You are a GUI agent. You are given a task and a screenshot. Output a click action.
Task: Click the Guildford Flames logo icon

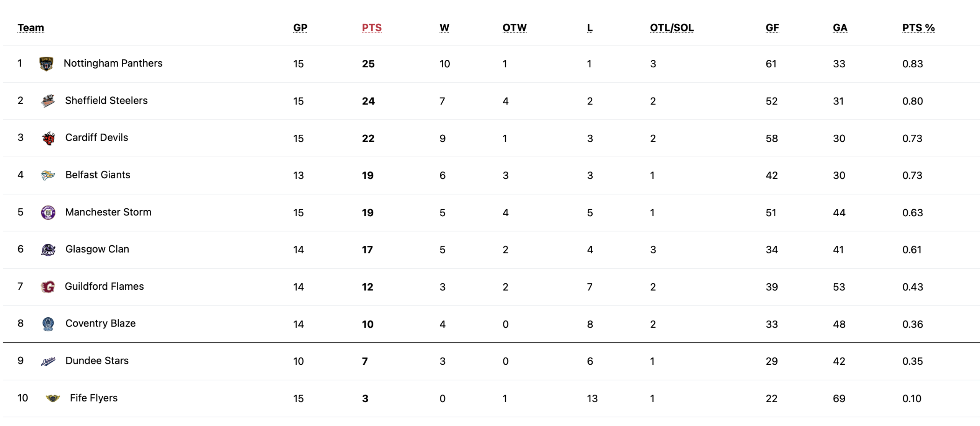tap(48, 287)
